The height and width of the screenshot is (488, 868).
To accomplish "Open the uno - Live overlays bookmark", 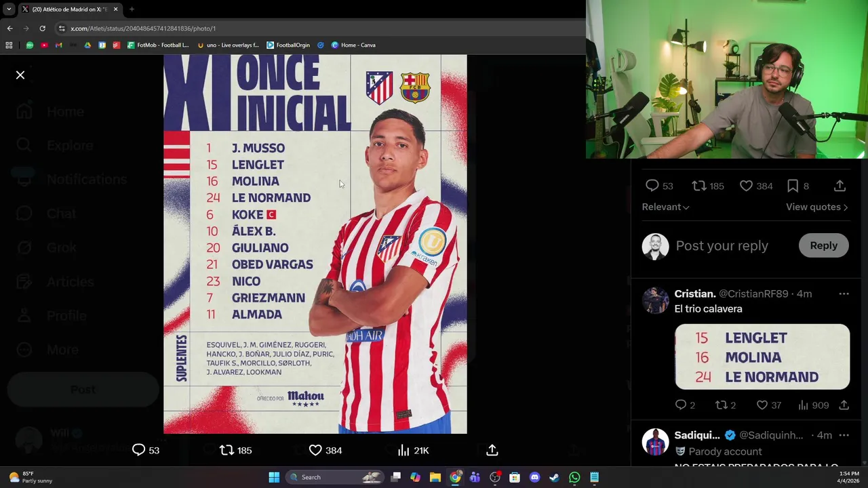I will (x=228, y=45).
